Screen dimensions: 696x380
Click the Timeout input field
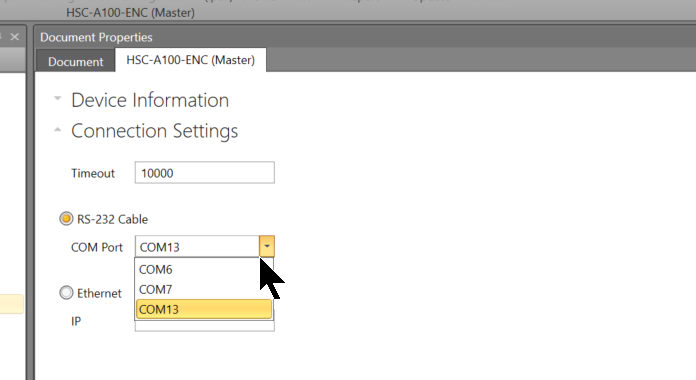click(x=205, y=172)
